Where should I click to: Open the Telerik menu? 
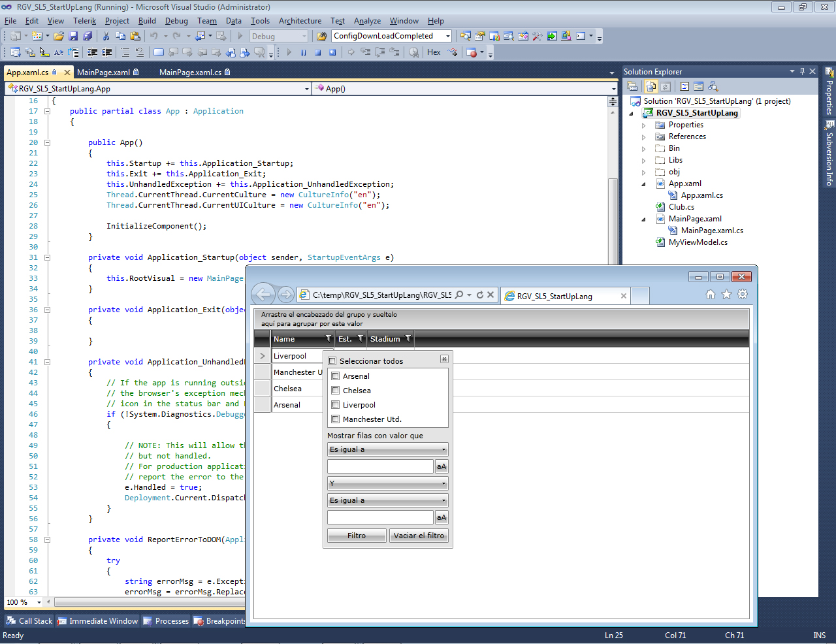point(84,21)
